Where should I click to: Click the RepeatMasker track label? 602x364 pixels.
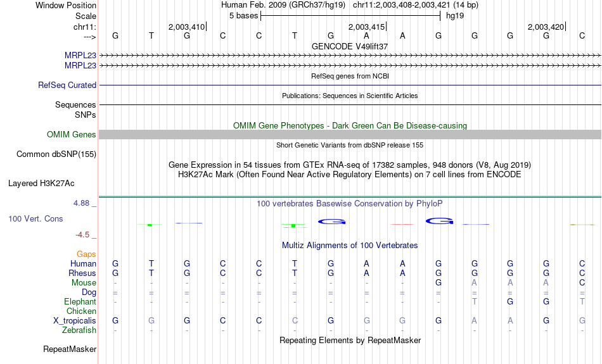point(70,349)
